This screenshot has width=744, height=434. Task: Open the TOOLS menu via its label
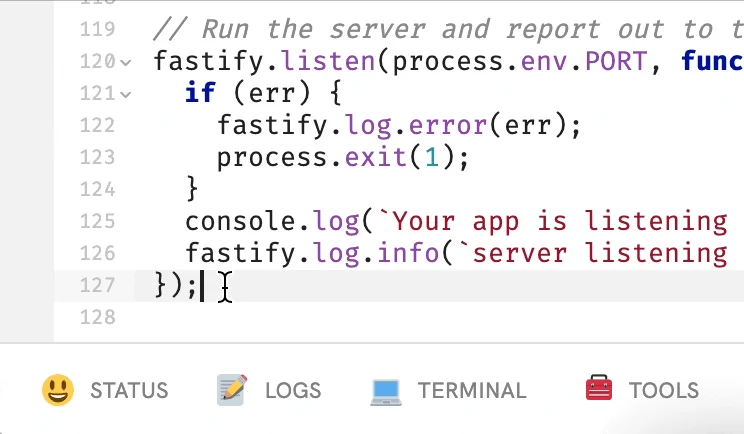[x=663, y=391]
